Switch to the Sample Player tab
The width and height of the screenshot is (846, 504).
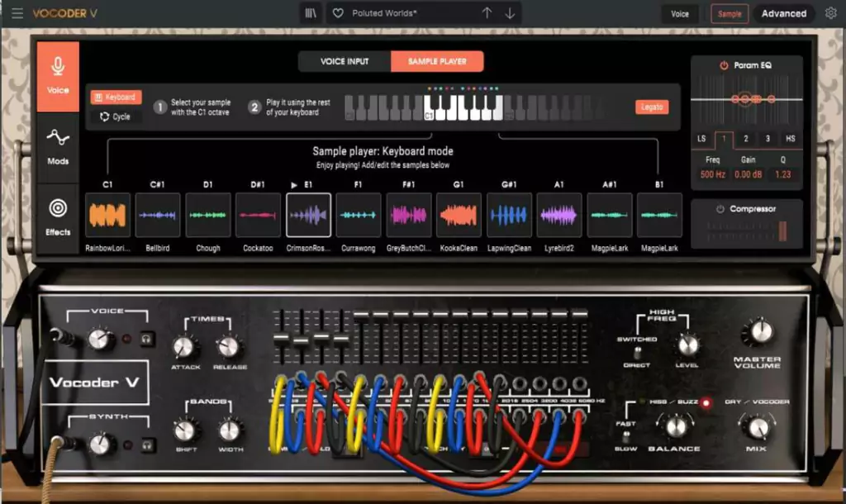pyautogui.click(x=437, y=61)
